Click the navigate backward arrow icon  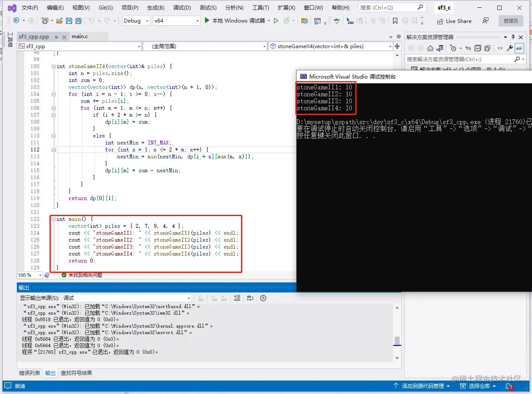coord(17,20)
